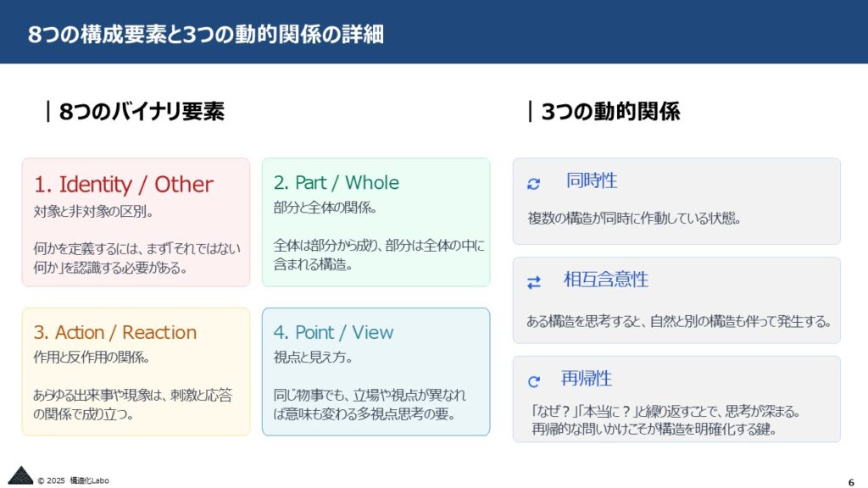Click the exchange arrows icon beside 相互含意性
The width and height of the screenshot is (868, 488).
pyautogui.click(x=534, y=283)
